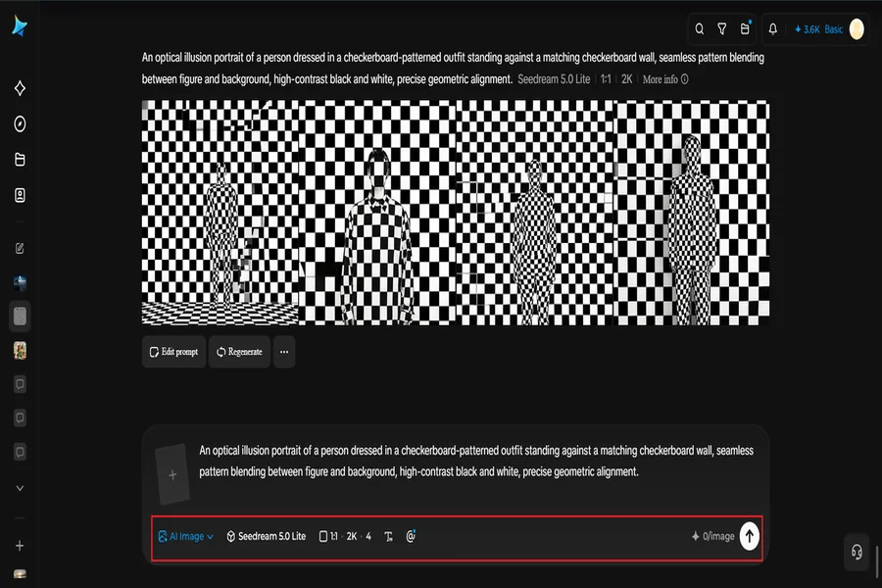Open the dark blue sidebar history thumbnail

[20, 282]
